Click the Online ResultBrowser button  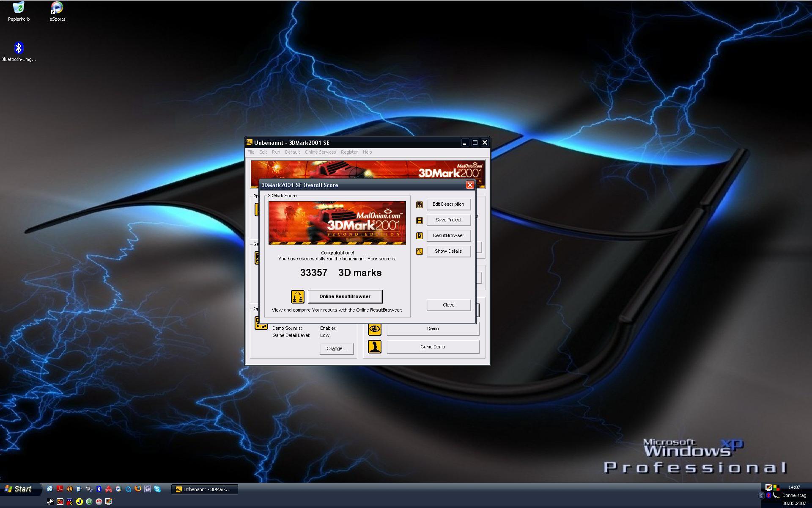345,297
